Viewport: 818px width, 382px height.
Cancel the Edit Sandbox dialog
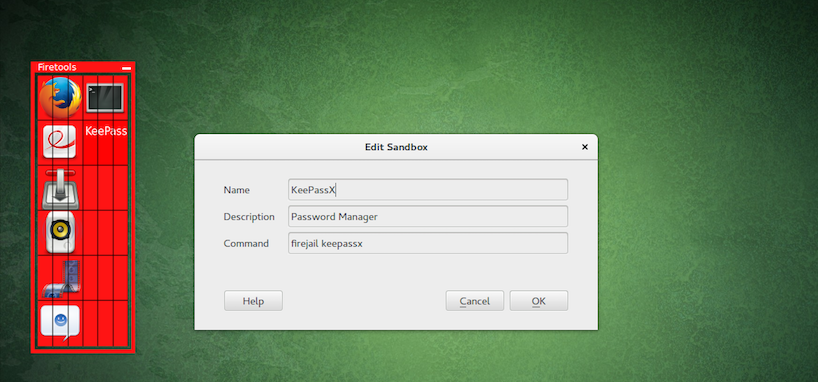475,301
